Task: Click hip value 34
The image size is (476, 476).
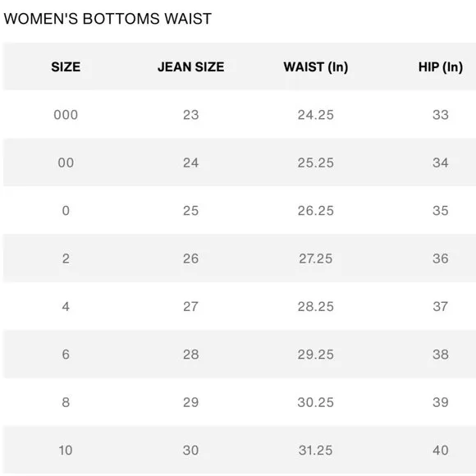Action: [441, 162]
